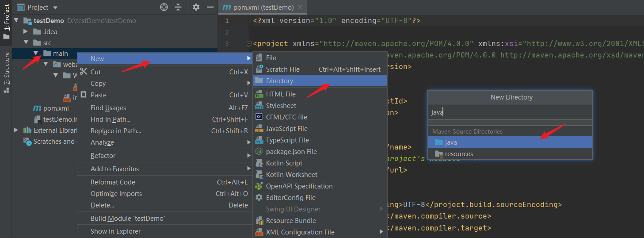The height and width of the screenshot is (238, 644).
Task: Click the scissors Cut icon
Action: pos(84,72)
